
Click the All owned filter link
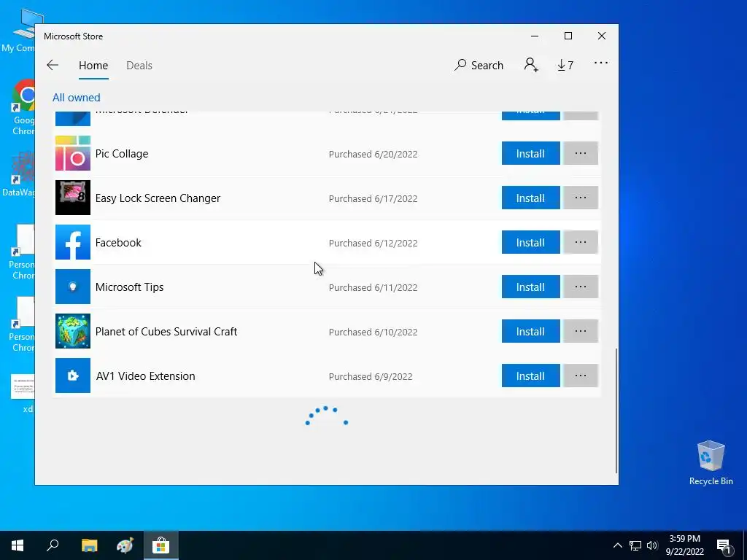76,98
